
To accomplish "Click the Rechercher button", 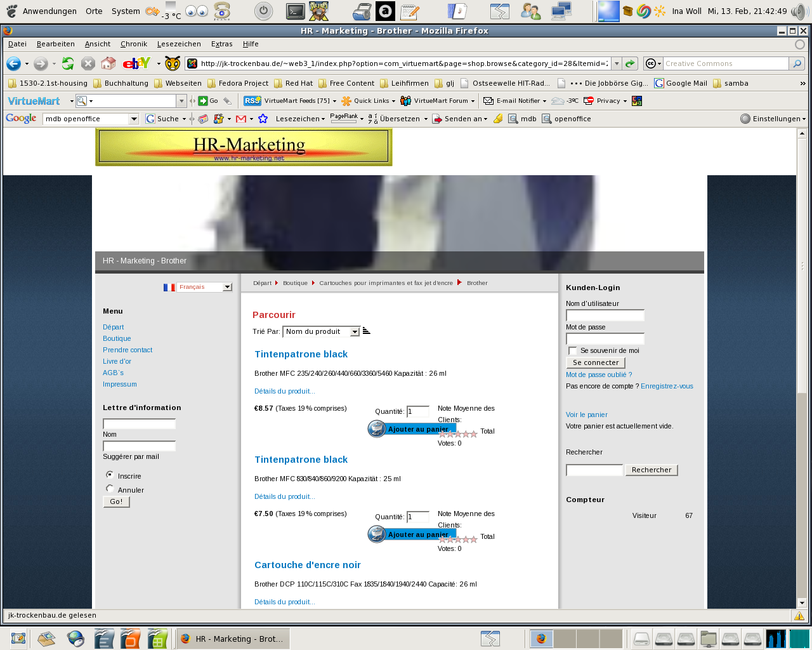I will coord(652,470).
